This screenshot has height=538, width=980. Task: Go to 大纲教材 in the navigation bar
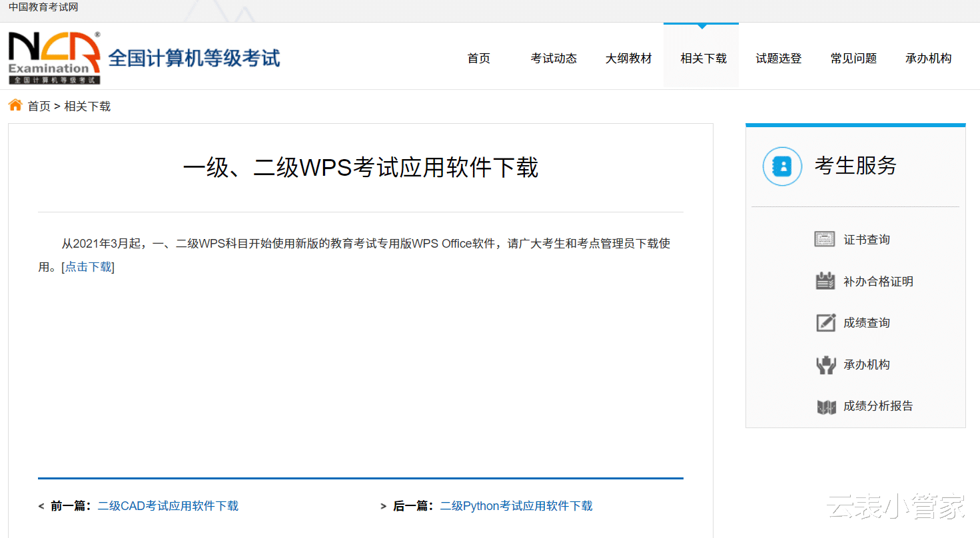tap(629, 59)
